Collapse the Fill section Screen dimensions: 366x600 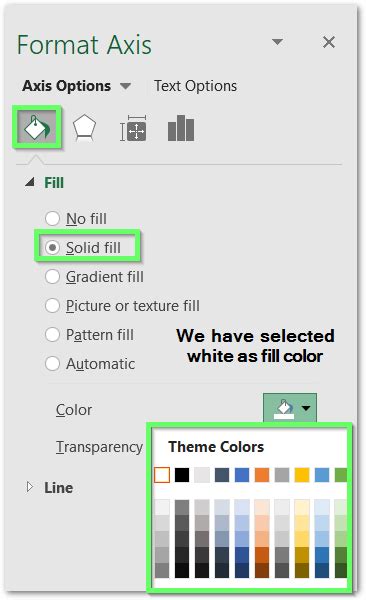coord(29,182)
